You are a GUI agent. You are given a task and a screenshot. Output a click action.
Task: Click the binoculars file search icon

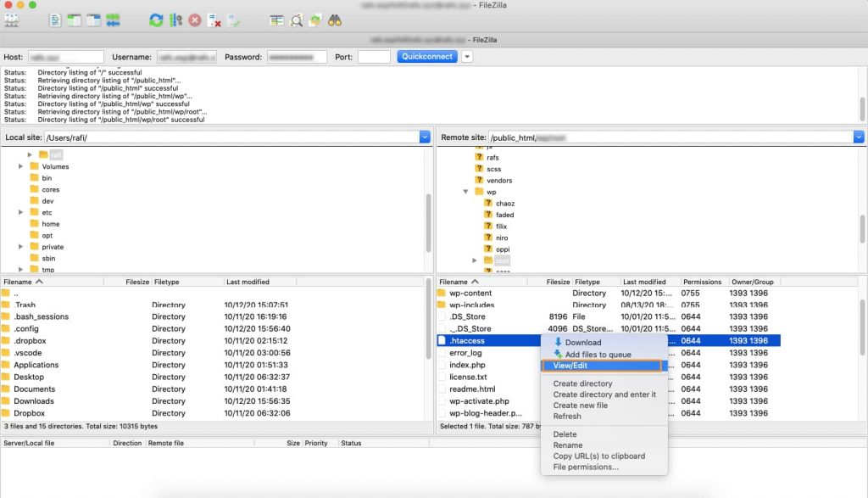coord(335,20)
